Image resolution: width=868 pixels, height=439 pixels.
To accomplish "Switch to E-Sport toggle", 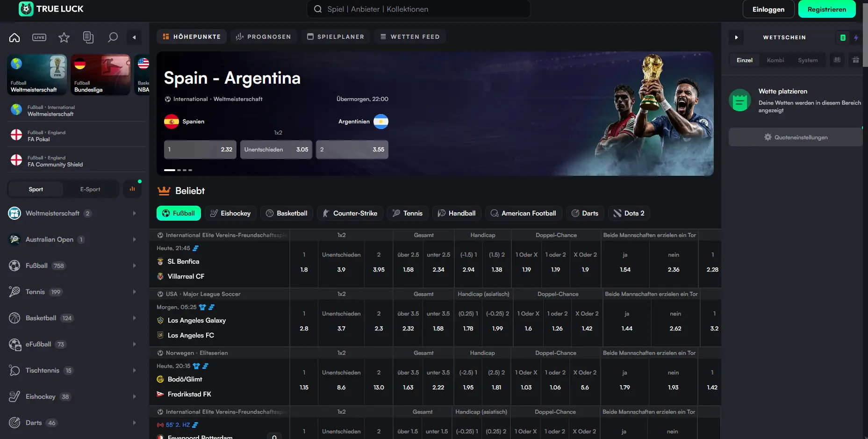I will [x=90, y=189].
